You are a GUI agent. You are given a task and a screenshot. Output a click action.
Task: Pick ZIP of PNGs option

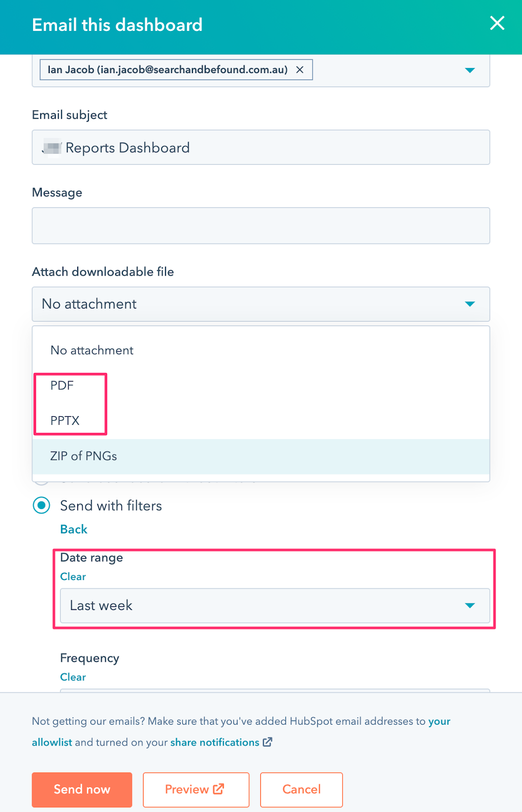(x=84, y=456)
